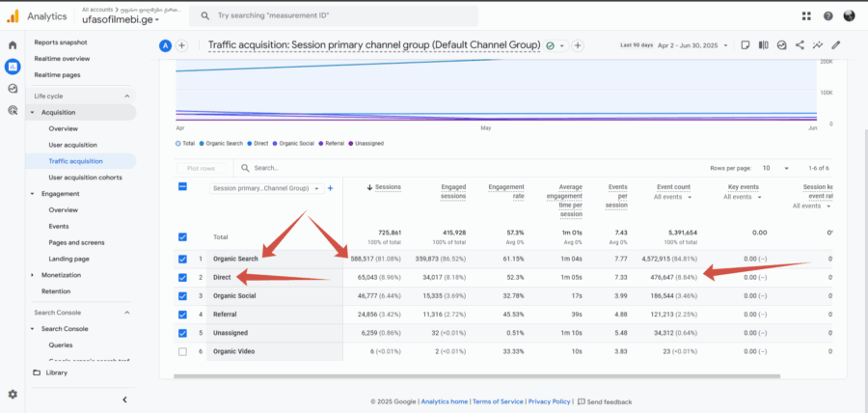The image size is (868, 413).
Task: Check the Organic Video row checkbox
Action: tap(182, 351)
